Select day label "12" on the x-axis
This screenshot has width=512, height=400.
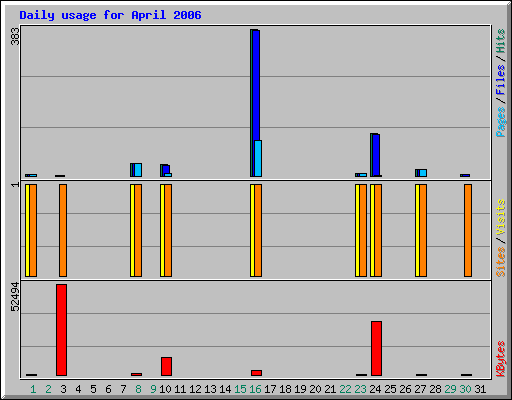tap(195, 389)
